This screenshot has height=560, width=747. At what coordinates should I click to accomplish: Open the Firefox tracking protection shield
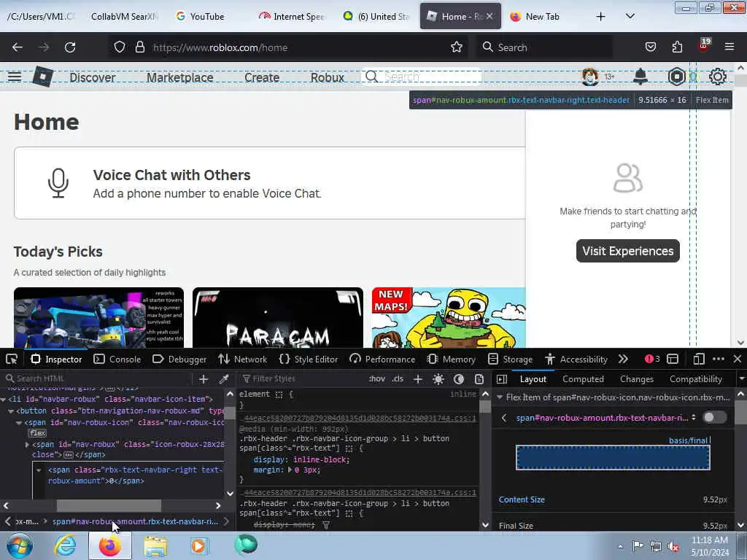tap(120, 47)
